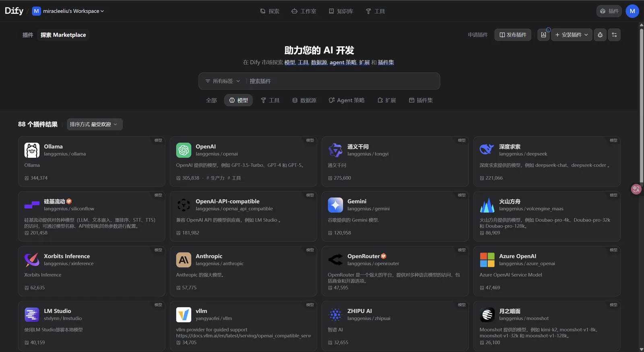Screen dimensions: 644x352
Task: Select the Agent 策略 category filter
Action: point(347,100)
